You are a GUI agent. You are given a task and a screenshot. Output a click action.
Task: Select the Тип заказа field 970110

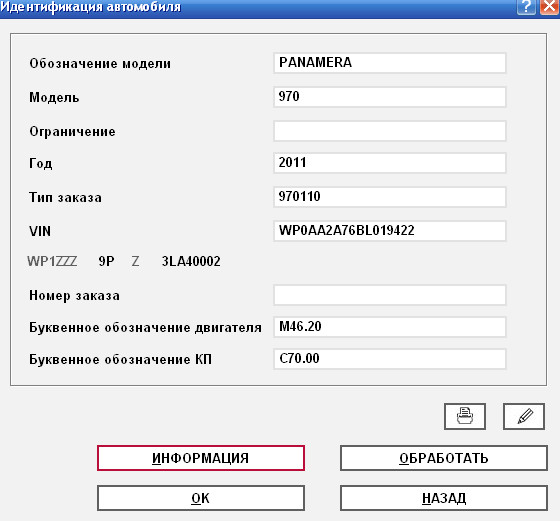click(x=390, y=197)
